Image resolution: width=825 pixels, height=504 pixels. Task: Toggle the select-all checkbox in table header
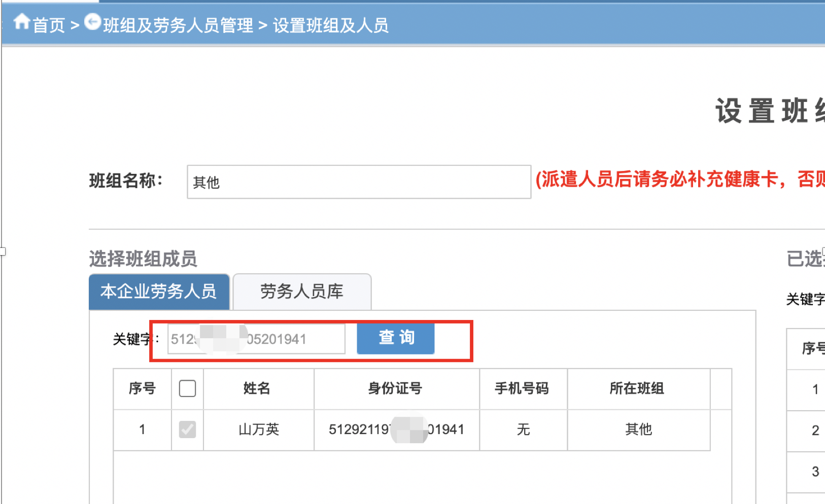pos(187,389)
